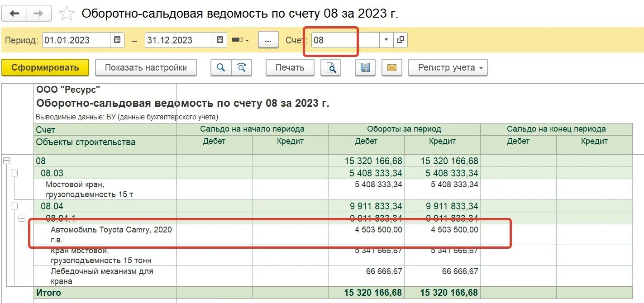Click the repeat search icon

pos(241,67)
